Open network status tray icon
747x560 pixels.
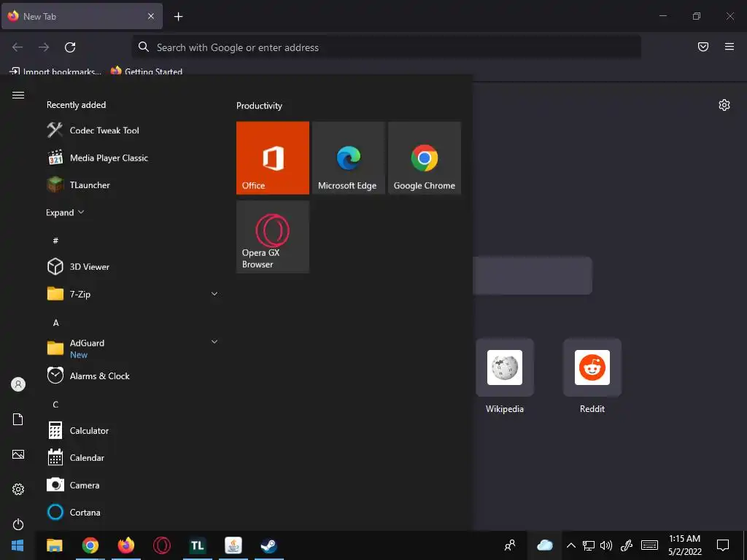pos(589,545)
